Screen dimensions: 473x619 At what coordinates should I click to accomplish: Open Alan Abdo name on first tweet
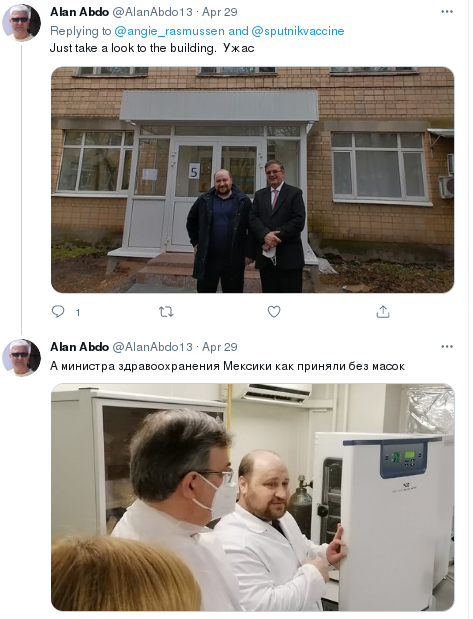pyautogui.click(x=79, y=12)
